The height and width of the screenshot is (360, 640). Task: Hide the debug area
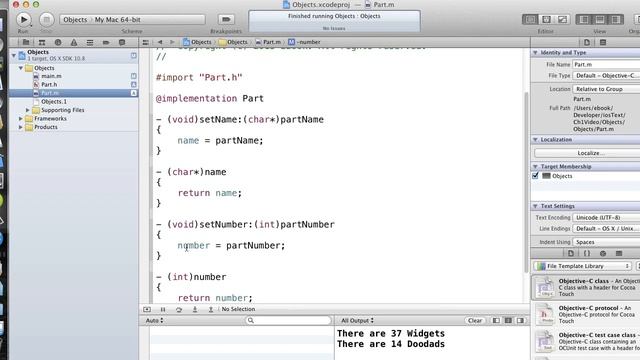tap(147, 309)
